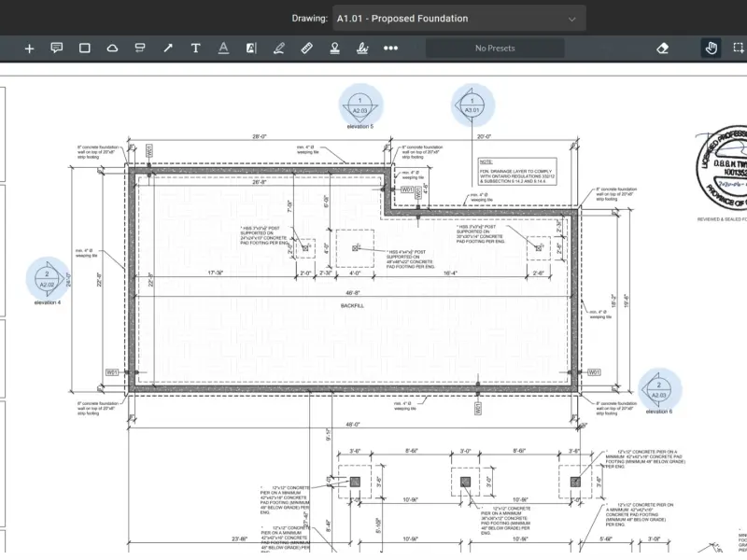This screenshot has height=560, width=747.
Task: Select the ruler measurement tool
Action: pos(307,49)
